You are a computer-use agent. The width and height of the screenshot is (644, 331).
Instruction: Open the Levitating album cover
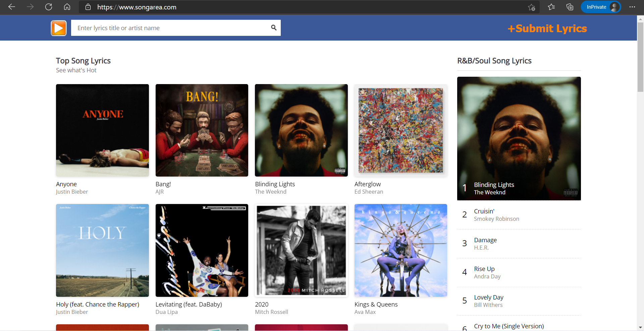202,250
